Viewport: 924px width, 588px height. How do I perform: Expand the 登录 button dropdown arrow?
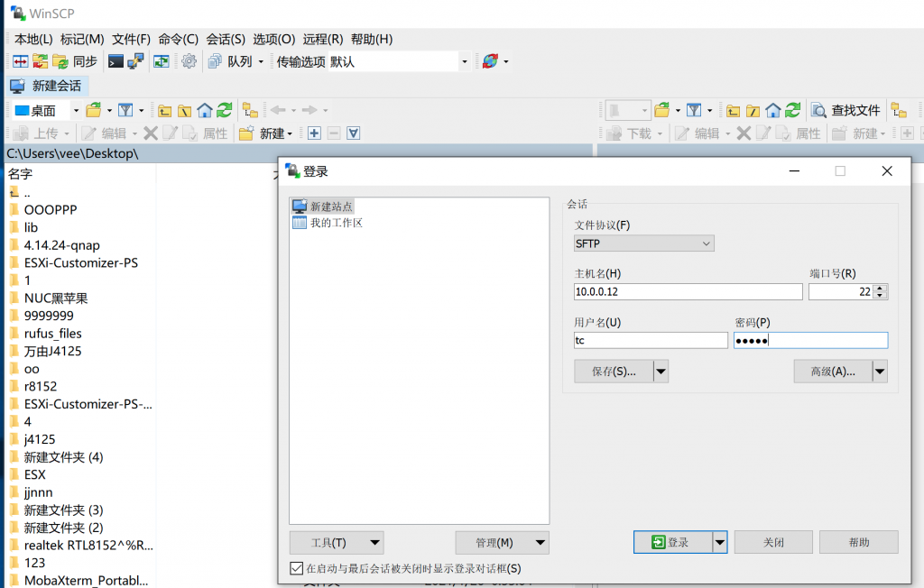(x=719, y=542)
